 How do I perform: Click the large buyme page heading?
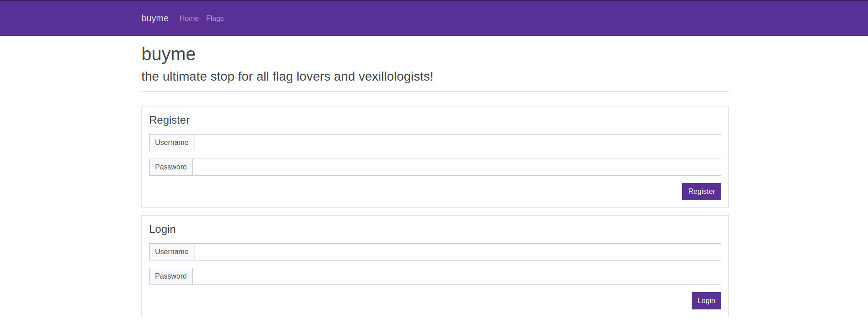[169, 54]
